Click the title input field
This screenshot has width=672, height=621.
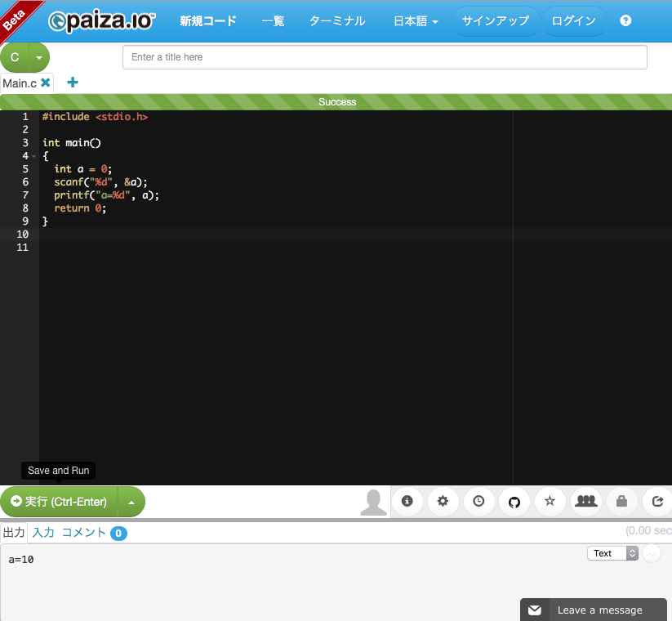coord(384,57)
